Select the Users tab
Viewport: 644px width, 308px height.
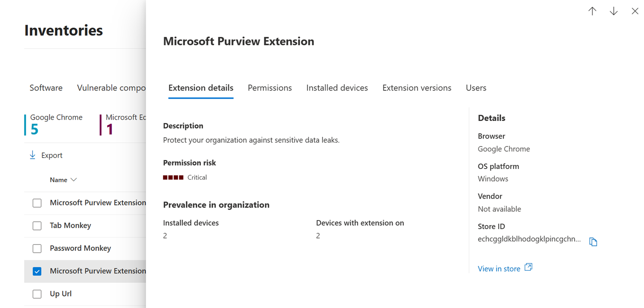coord(476,88)
